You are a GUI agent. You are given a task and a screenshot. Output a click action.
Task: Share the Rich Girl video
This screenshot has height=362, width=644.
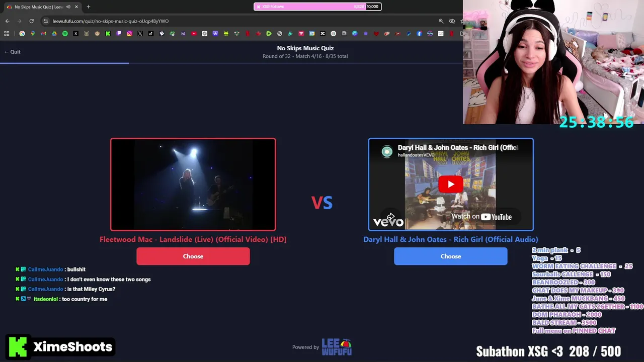pos(390,217)
